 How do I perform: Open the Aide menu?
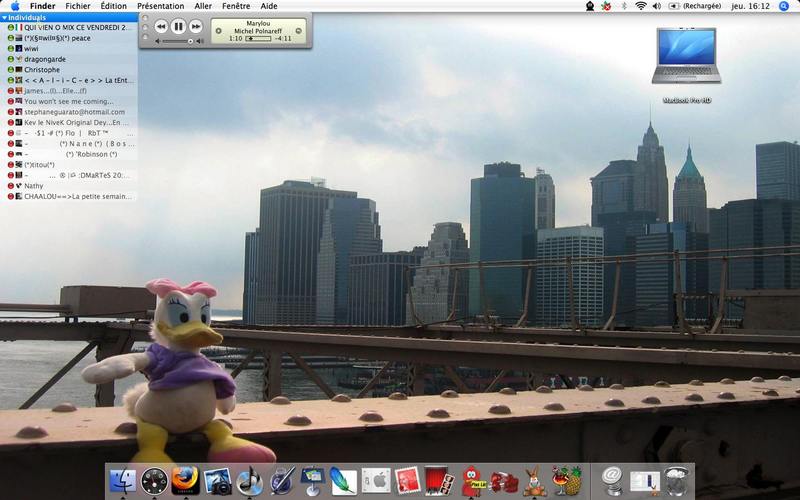269,6
